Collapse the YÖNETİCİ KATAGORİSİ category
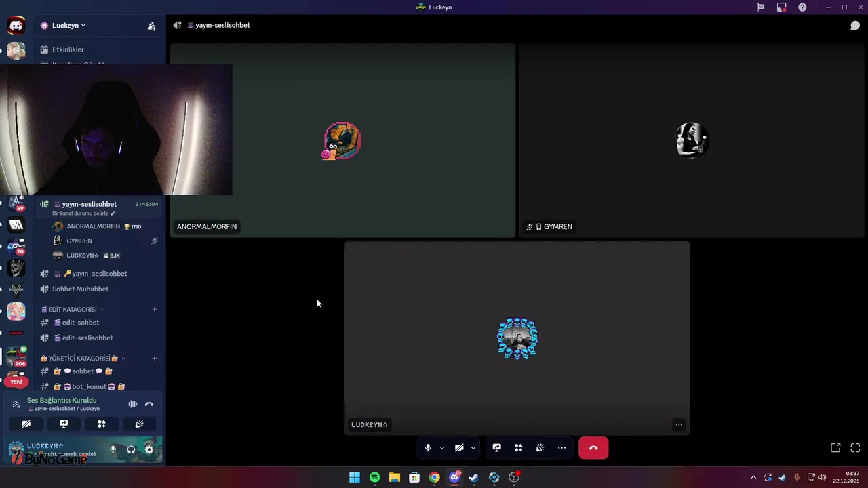The width and height of the screenshot is (868, 488). (x=83, y=359)
